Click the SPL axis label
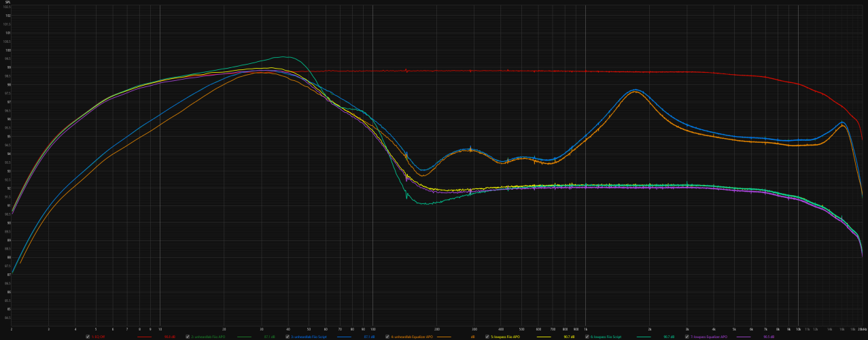The height and width of the screenshot is (340, 868). 7,3
